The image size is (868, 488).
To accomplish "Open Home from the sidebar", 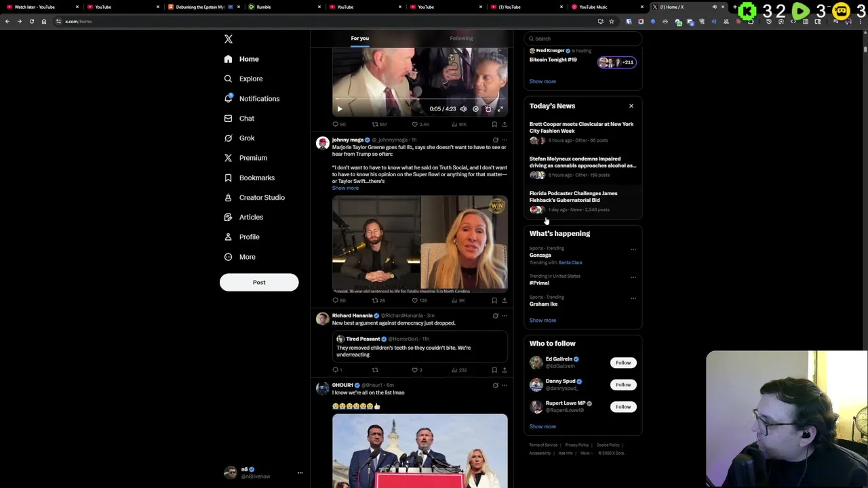I will click(241, 59).
